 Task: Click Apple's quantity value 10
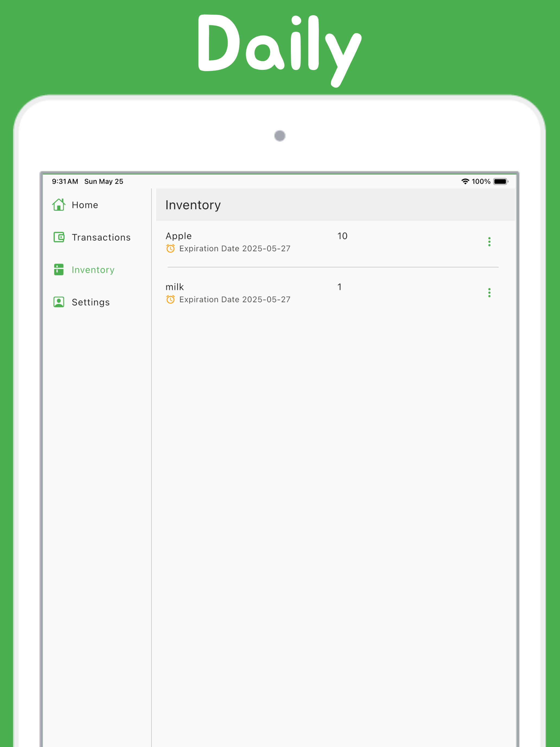342,236
